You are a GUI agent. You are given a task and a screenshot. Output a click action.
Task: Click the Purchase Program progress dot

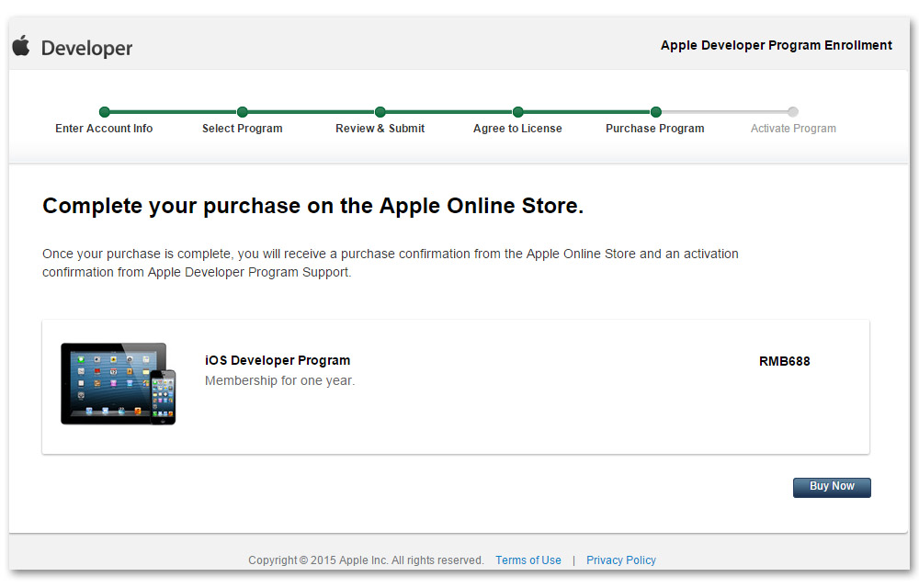(x=655, y=111)
